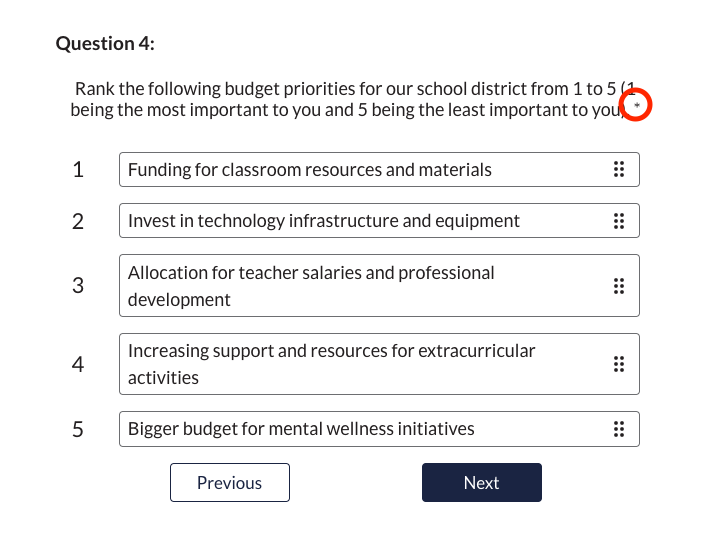Viewport: 716px width, 558px height.
Task: Select Funding for classroom resources and materials
Action: tap(379, 169)
